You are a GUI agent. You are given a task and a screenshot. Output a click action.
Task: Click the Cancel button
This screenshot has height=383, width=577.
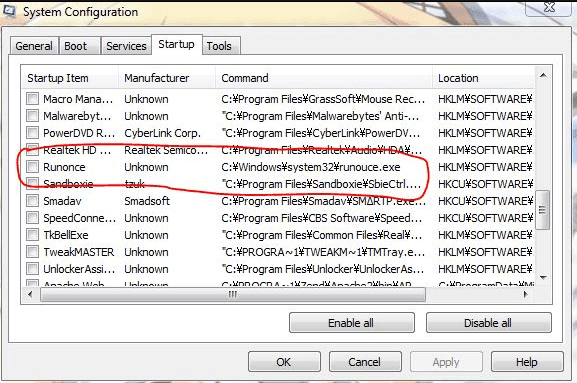pos(365,362)
